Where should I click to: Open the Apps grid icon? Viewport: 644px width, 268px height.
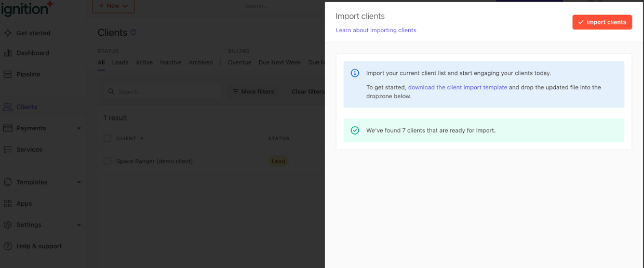click(x=8, y=204)
